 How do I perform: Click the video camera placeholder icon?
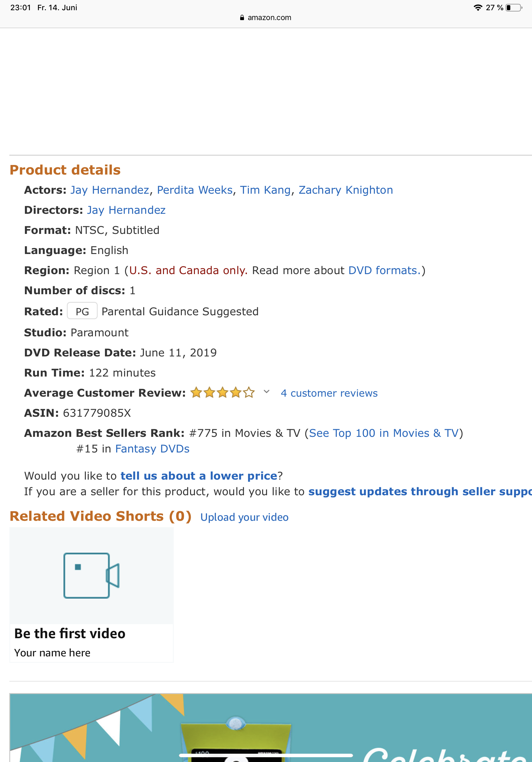point(91,575)
